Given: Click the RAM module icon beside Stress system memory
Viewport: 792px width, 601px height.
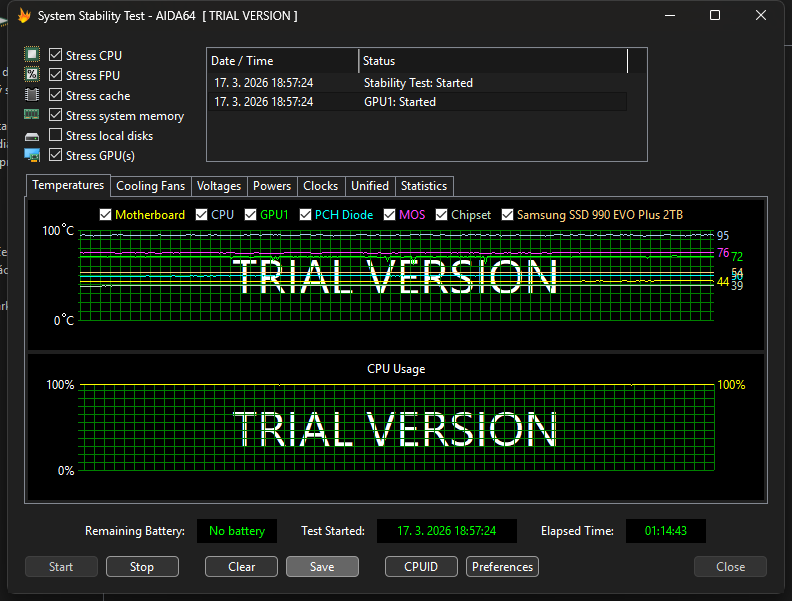Looking at the screenshot, I should click(32, 115).
